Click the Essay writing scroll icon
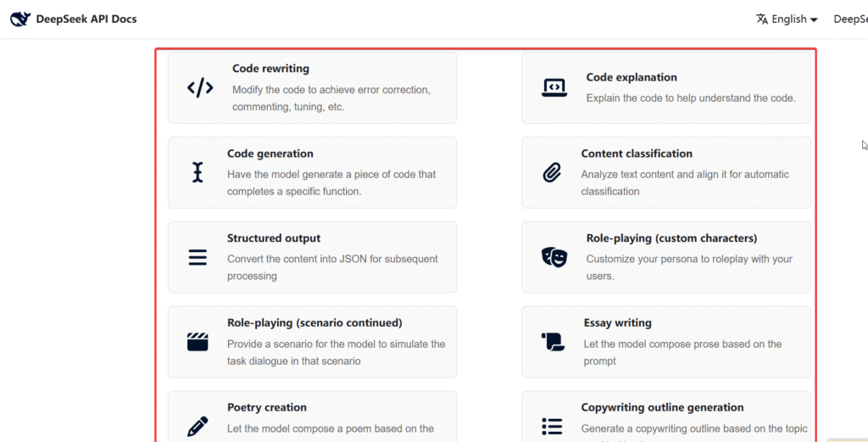This screenshot has height=442, width=868. (552, 342)
